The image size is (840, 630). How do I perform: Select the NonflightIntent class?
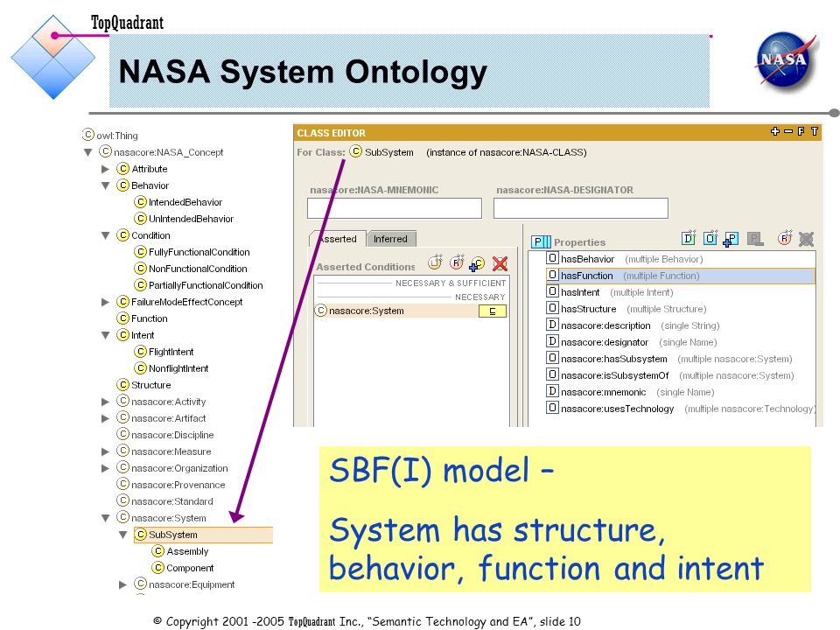(x=178, y=368)
